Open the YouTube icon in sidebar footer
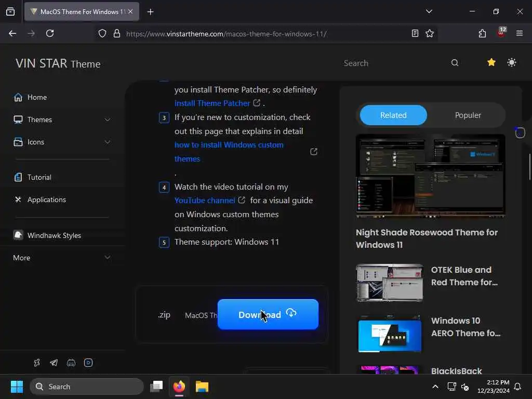Screen dimensions: 532x399 (x=88, y=363)
